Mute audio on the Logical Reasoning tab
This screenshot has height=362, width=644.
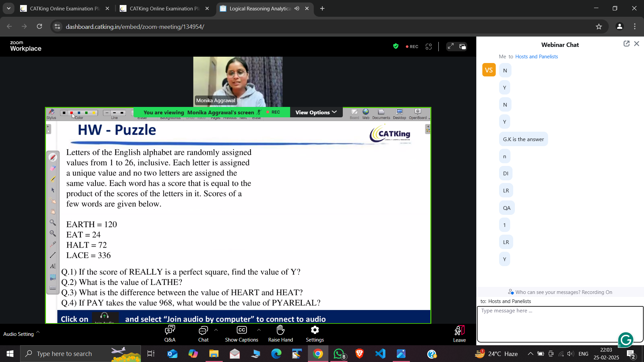point(297,9)
